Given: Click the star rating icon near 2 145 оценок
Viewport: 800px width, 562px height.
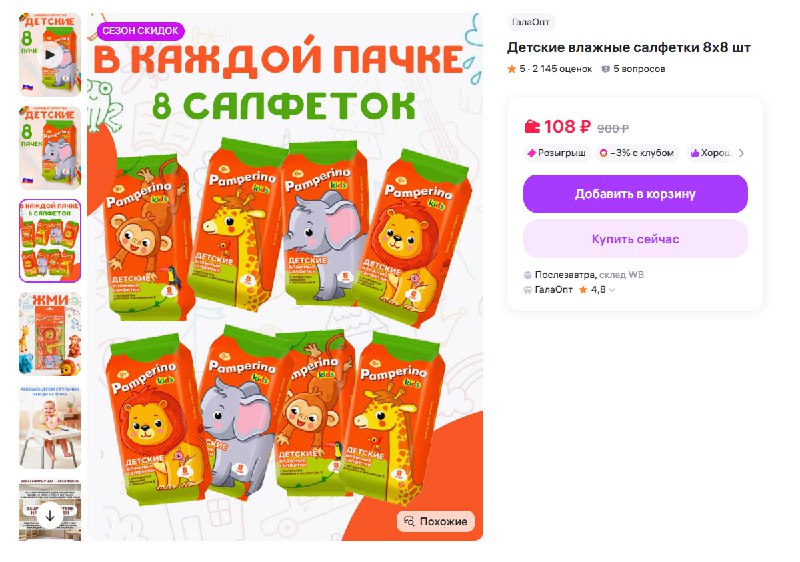Looking at the screenshot, I should (512, 69).
